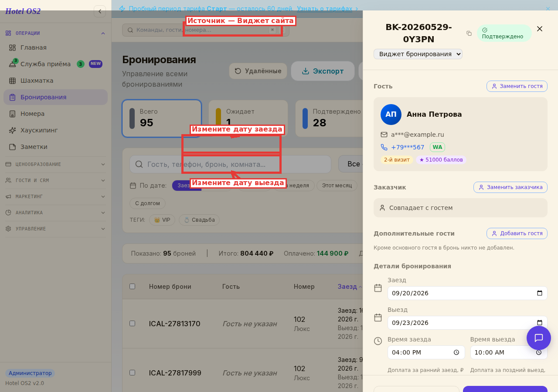Open Хаускипинг in the sidebar
Image resolution: width=558 pixels, height=392 pixels.
pos(55,130)
